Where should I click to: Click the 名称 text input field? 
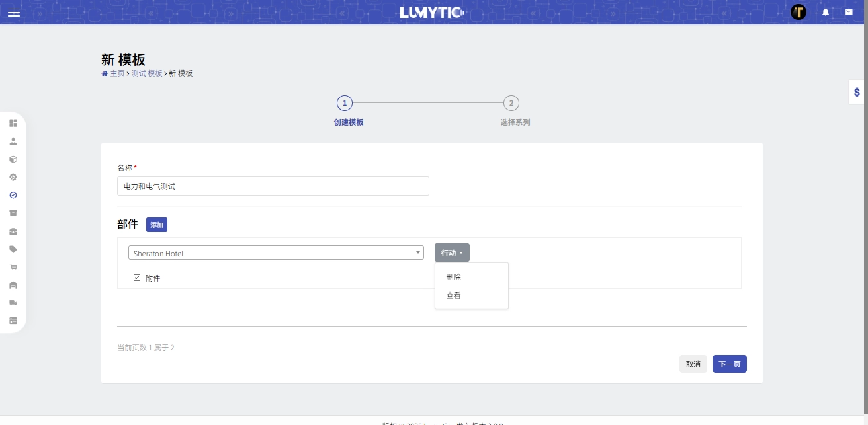click(x=273, y=186)
